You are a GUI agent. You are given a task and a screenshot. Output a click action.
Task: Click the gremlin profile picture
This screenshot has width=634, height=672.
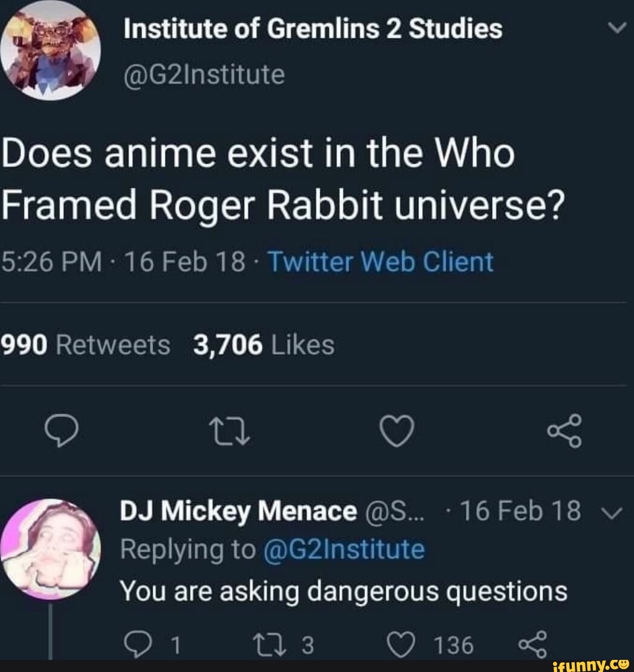51,50
